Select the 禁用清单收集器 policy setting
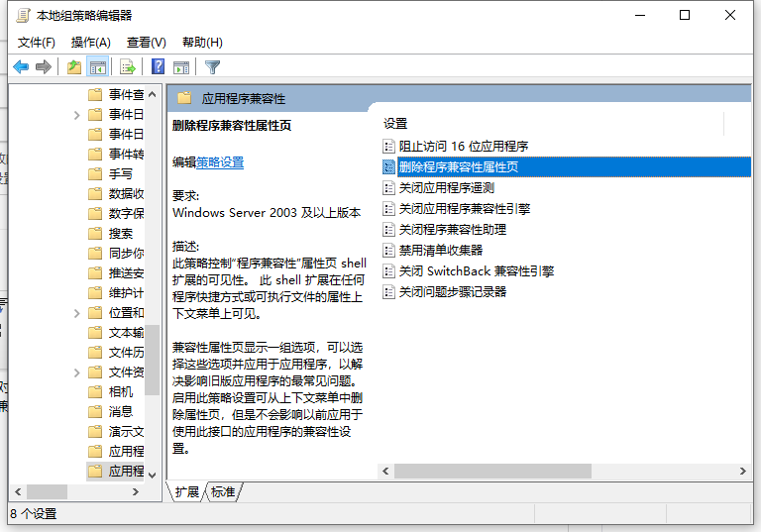The width and height of the screenshot is (761, 532). coord(441,251)
